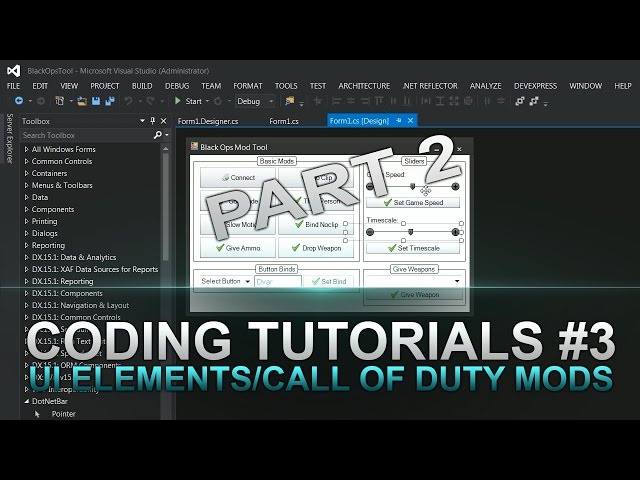Click the Navigate Backward arrow icon

point(19,101)
